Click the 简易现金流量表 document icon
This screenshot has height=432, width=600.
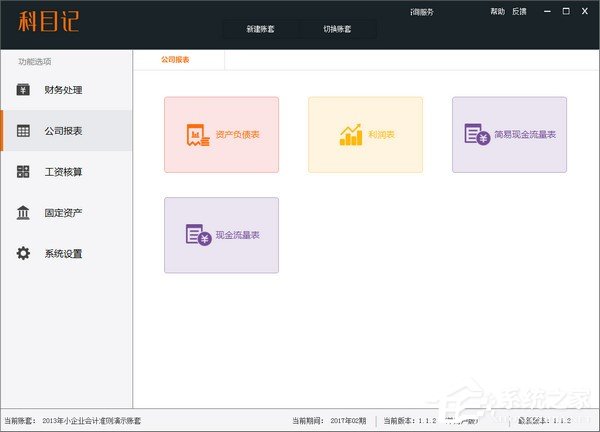click(477, 134)
